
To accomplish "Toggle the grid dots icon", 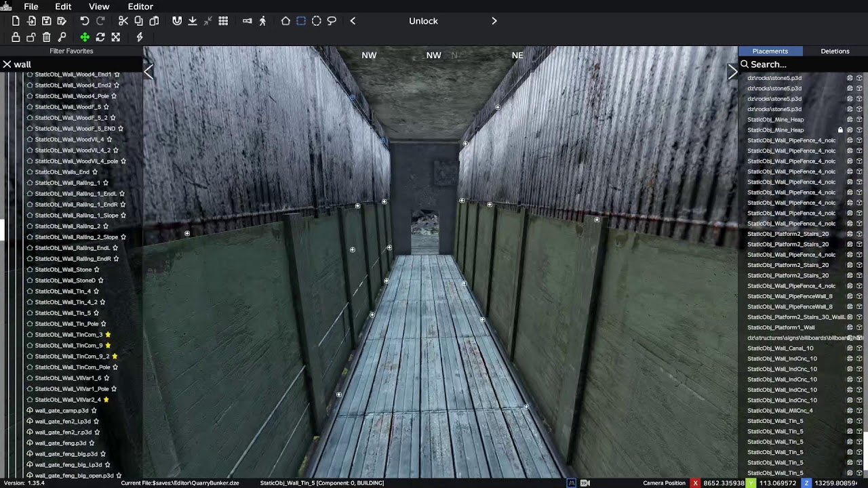I will click(223, 21).
